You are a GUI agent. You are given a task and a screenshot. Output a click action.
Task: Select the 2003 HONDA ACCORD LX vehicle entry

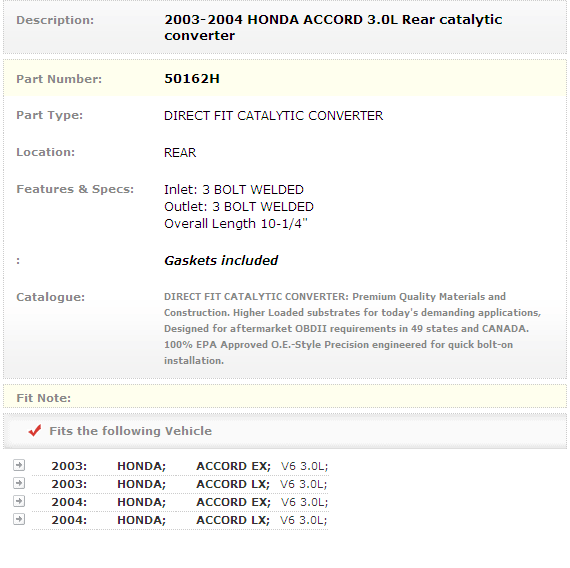(x=180, y=484)
